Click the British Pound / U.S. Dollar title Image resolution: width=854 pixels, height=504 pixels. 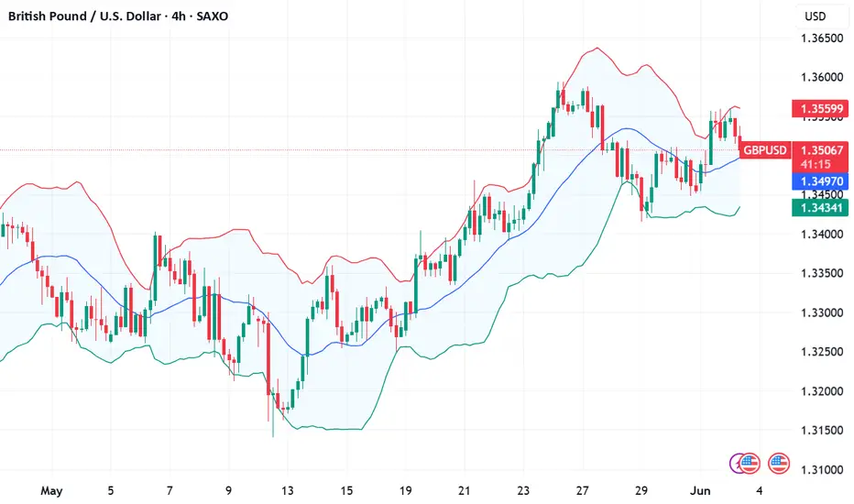click(x=84, y=16)
